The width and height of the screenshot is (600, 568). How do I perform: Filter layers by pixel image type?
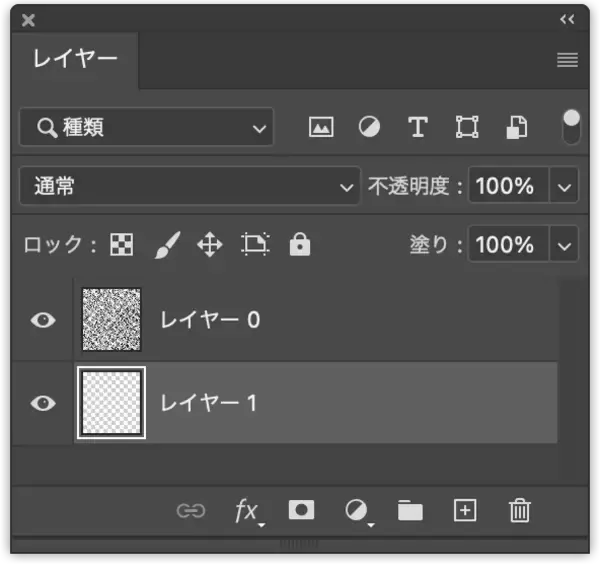[321, 127]
